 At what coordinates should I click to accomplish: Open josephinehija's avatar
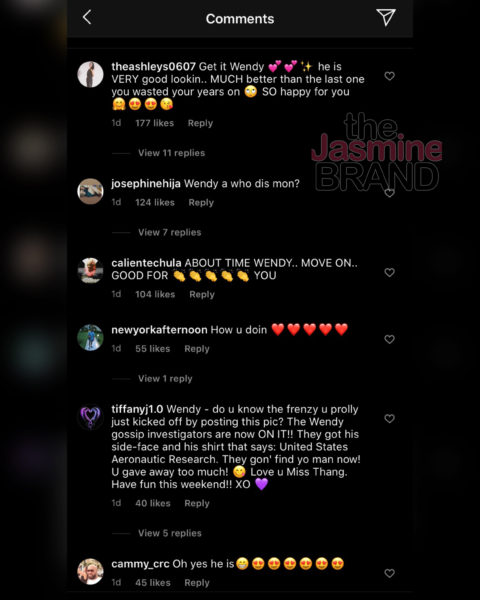point(90,191)
